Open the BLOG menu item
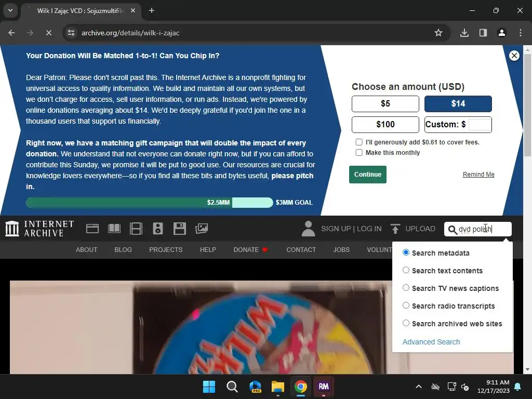 [123, 250]
